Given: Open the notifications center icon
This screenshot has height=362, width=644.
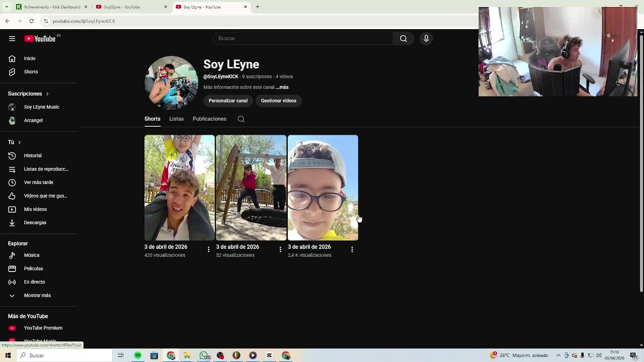Looking at the screenshot, I should tap(634, 355).
